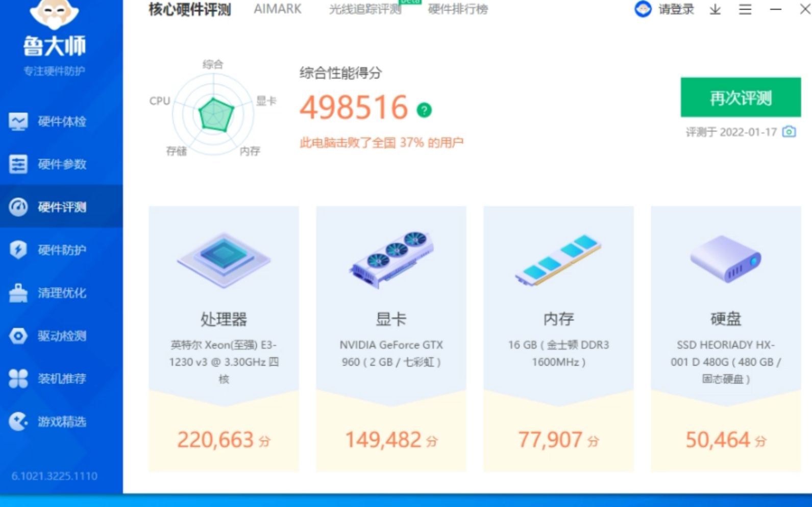Click the 内存 RAM stick image
The image size is (812, 507).
(x=558, y=260)
